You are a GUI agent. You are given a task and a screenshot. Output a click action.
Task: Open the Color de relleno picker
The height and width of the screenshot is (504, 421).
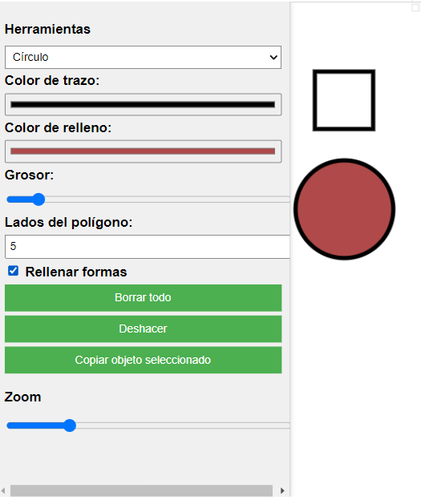(143, 151)
